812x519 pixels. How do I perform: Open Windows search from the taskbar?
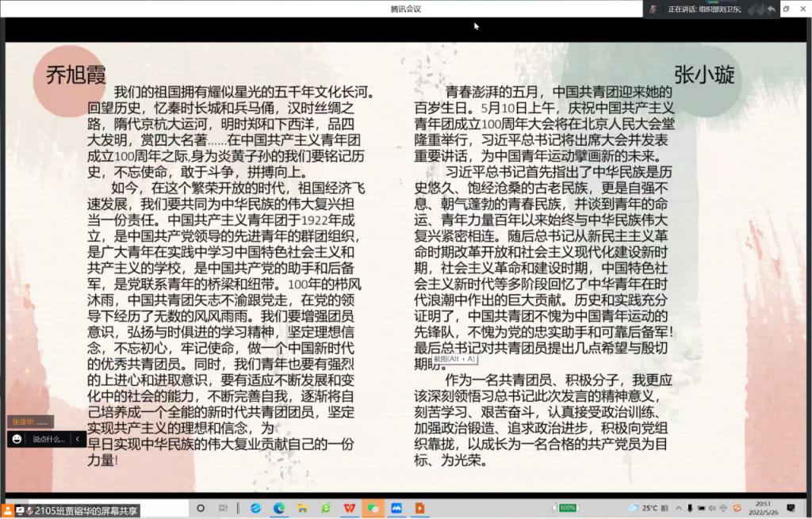click(x=201, y=508)
